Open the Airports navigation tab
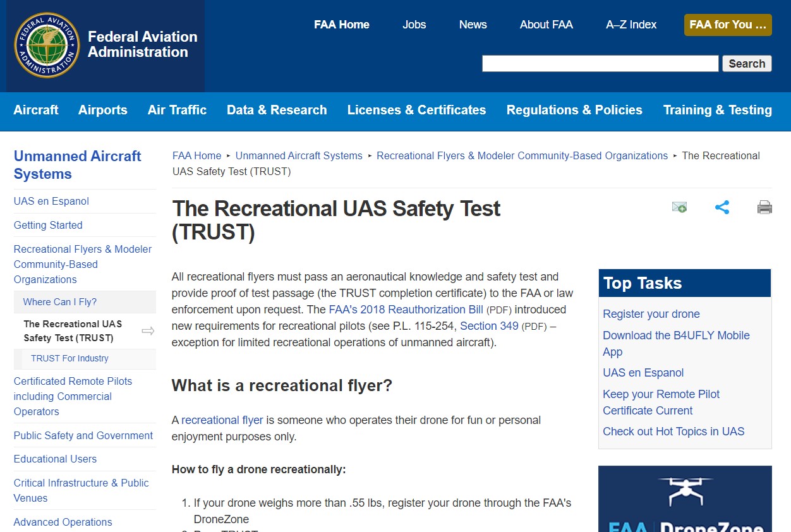This screenshot has height=532, width=791. (x=103, y=110)
